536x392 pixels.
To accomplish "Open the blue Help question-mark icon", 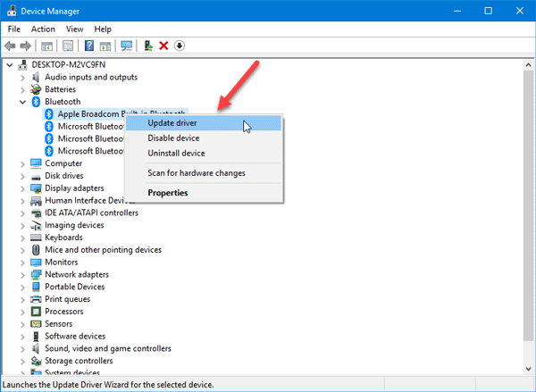I will 89,46.
